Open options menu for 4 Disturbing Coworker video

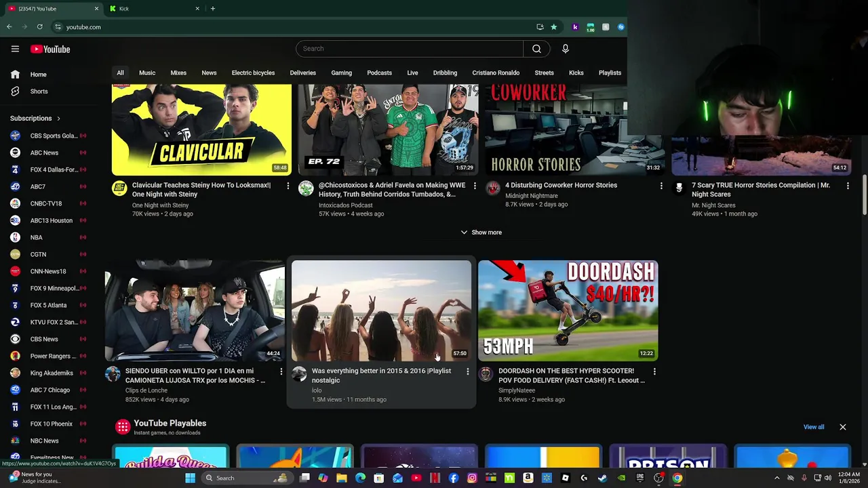pos(661,186)
